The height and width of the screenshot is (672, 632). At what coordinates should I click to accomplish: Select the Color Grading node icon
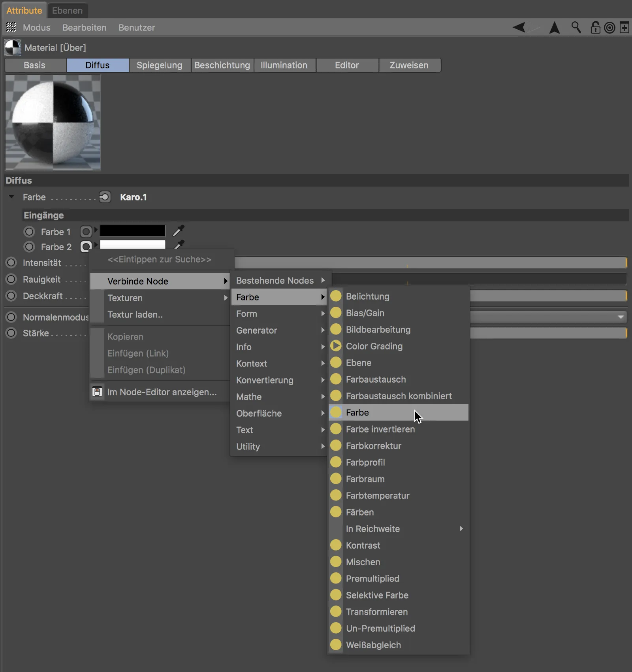click(336, 345)
